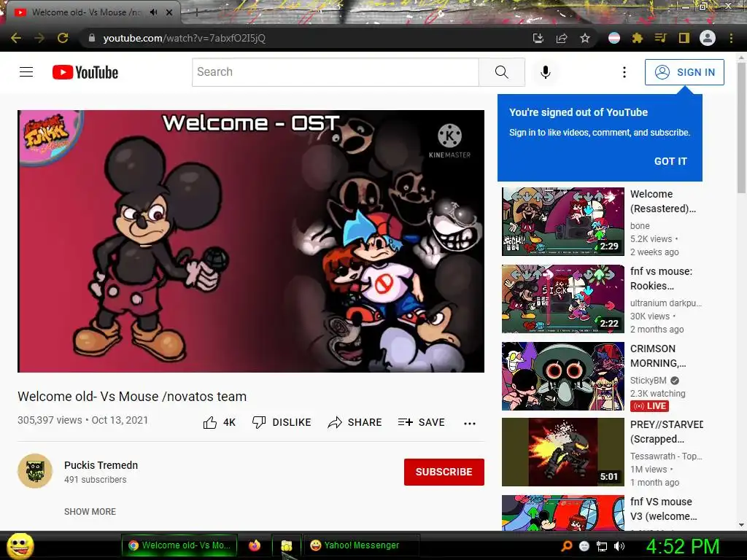Click the padlock site info icon

point(92,38)
